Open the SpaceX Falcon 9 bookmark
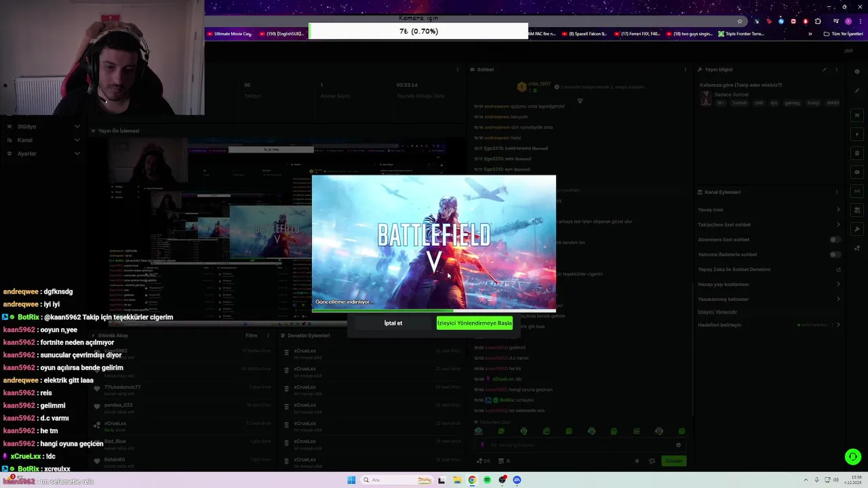Screen dimensions: 868x488 (x=584, y=33)
